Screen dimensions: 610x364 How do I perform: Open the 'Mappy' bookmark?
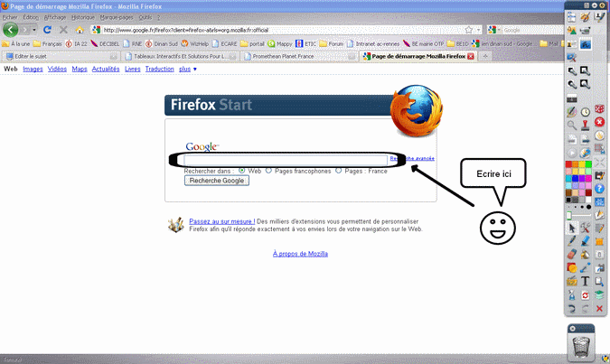pos(280,44)
